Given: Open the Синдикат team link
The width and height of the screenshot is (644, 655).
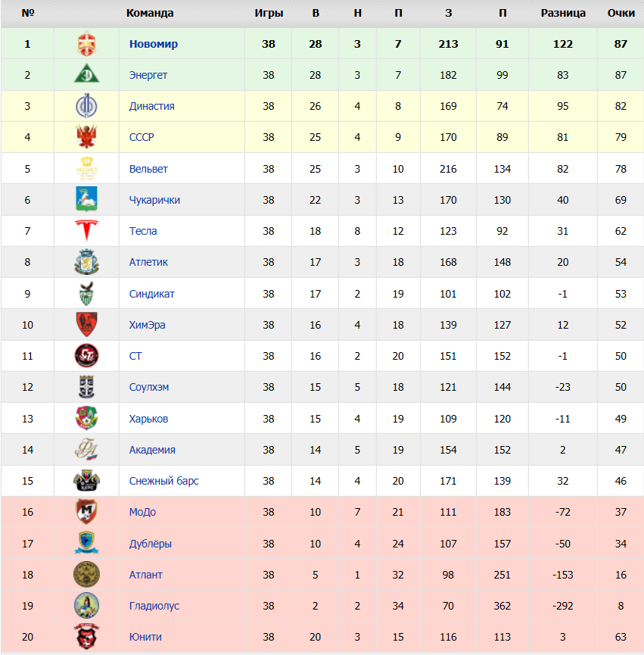Looking at the screenshot, I should 151,294.
